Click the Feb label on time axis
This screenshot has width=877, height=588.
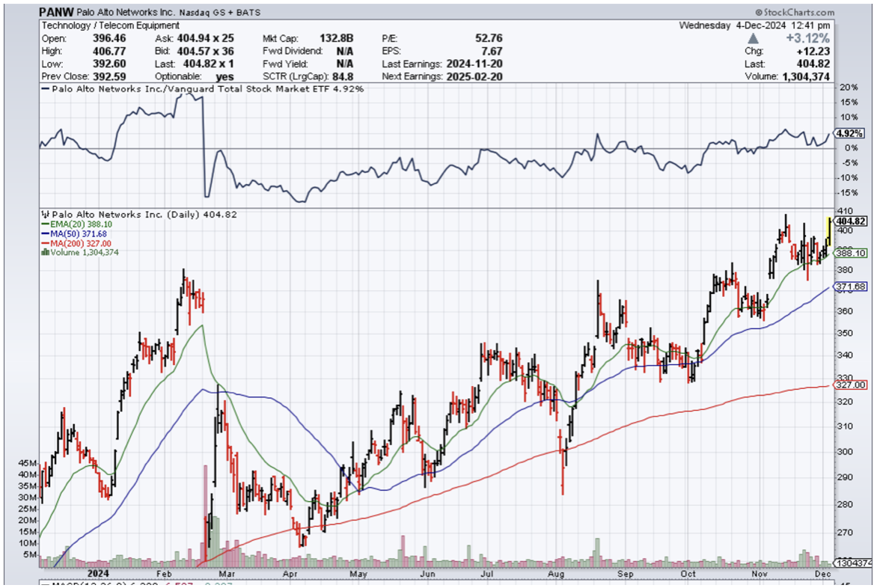[x=164, y=574]
